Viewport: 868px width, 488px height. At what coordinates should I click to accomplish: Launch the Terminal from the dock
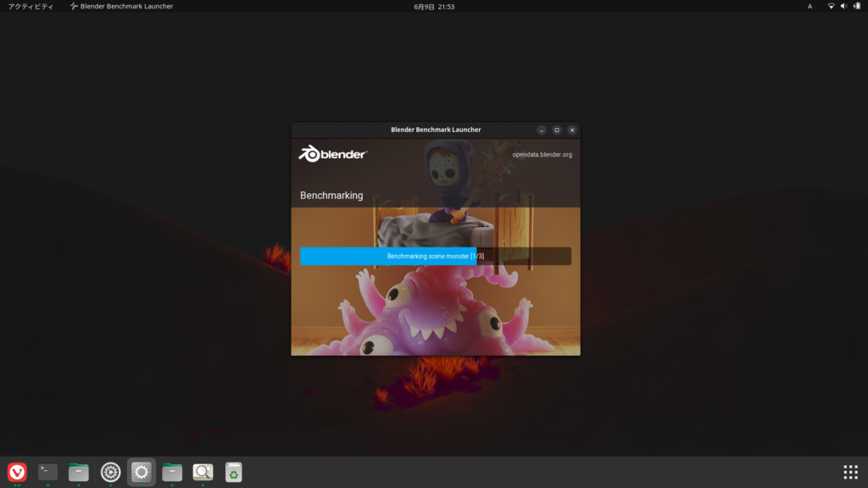tap(47, 472)
